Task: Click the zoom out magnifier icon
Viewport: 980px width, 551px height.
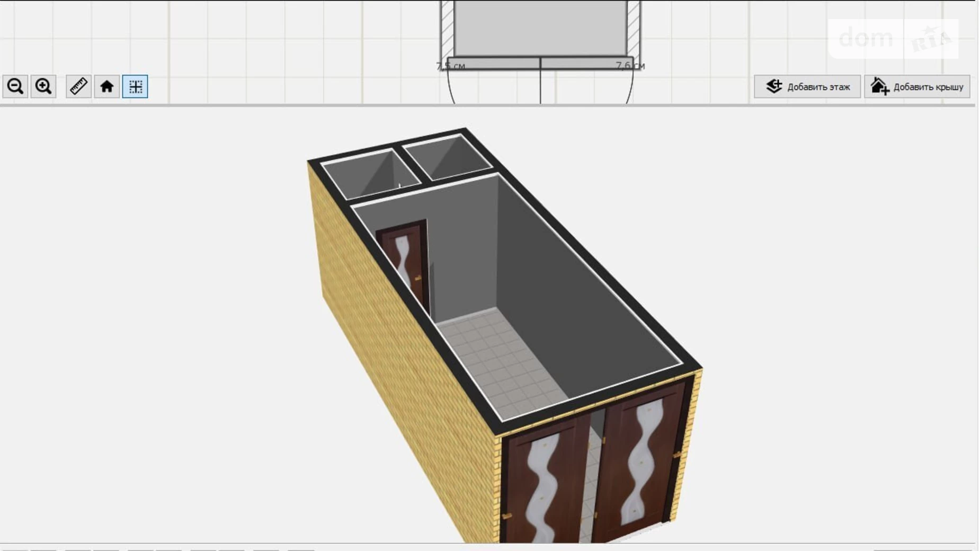Action: 15,86
